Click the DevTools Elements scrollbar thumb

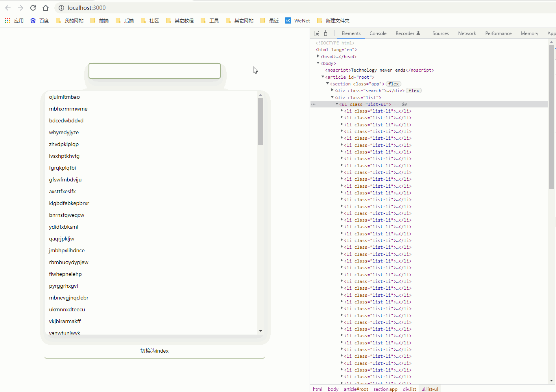(551, 117)
